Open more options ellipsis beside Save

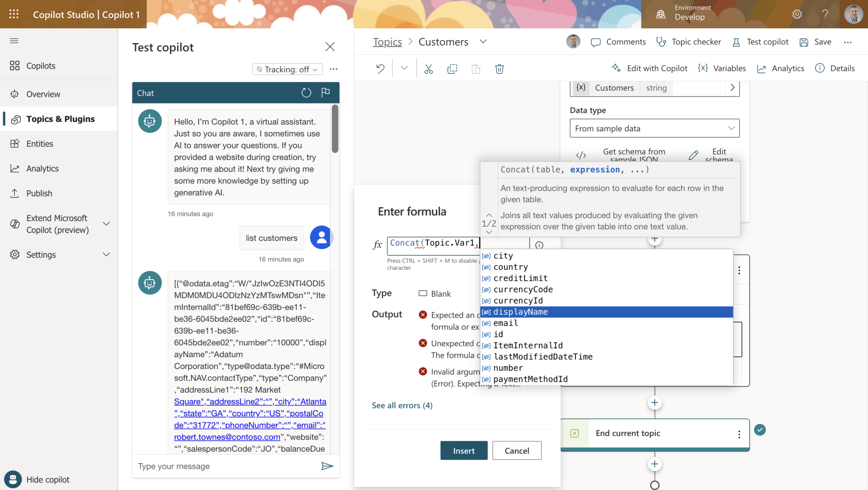848,42
